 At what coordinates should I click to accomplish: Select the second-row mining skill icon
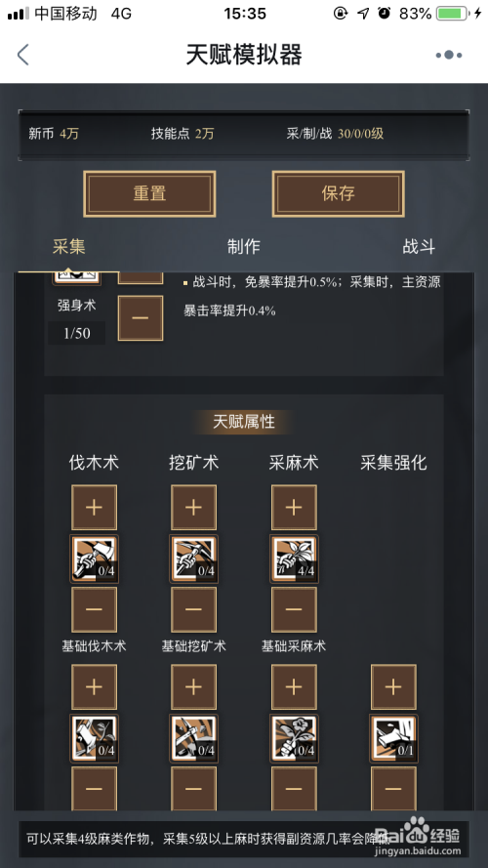pos(193,738)
